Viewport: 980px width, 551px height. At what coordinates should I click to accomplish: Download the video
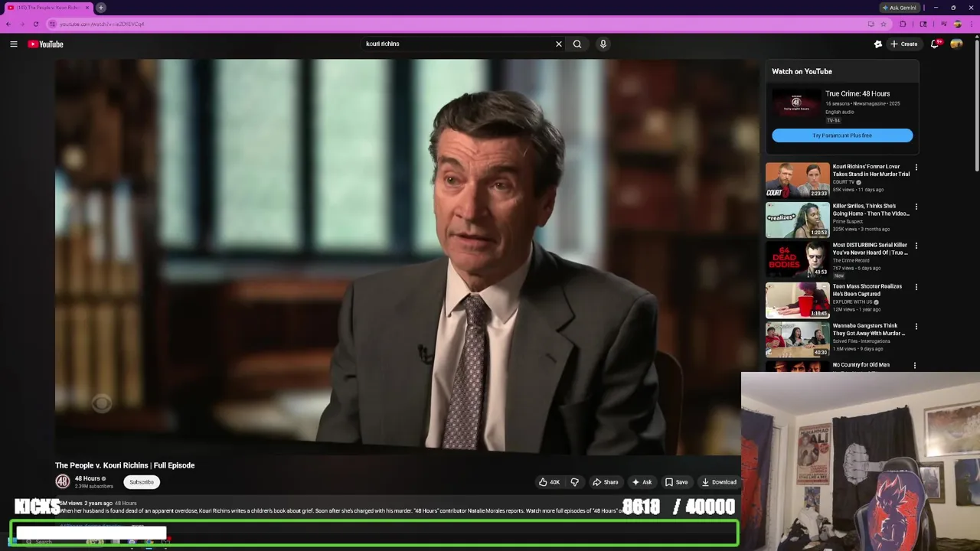pos(719,482)
